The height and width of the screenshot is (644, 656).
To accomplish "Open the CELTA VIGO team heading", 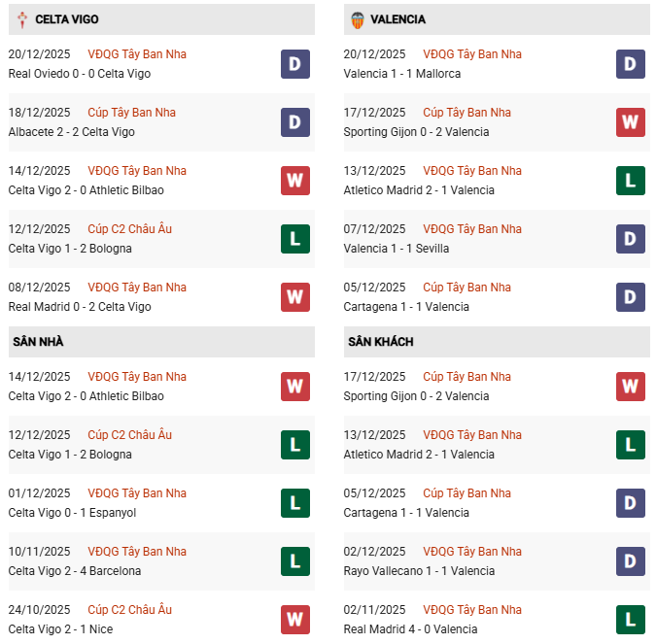I will 66,19.
